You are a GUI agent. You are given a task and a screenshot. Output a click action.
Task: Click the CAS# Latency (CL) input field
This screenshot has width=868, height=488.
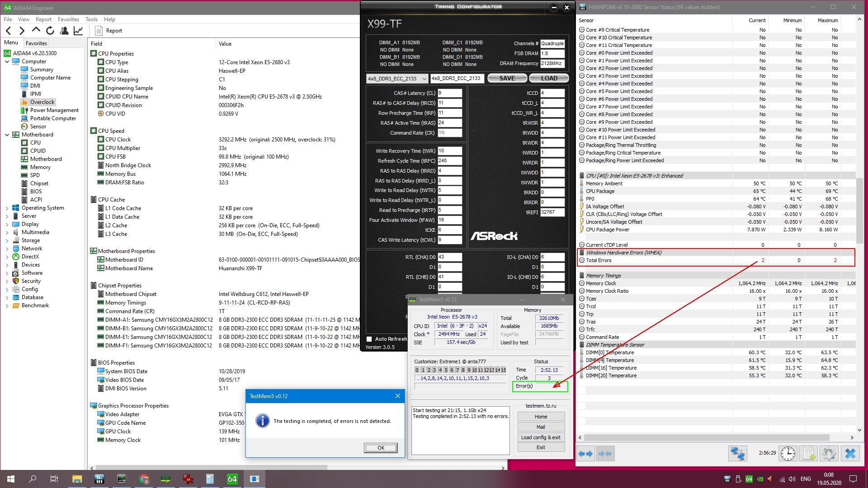[449, 93]
